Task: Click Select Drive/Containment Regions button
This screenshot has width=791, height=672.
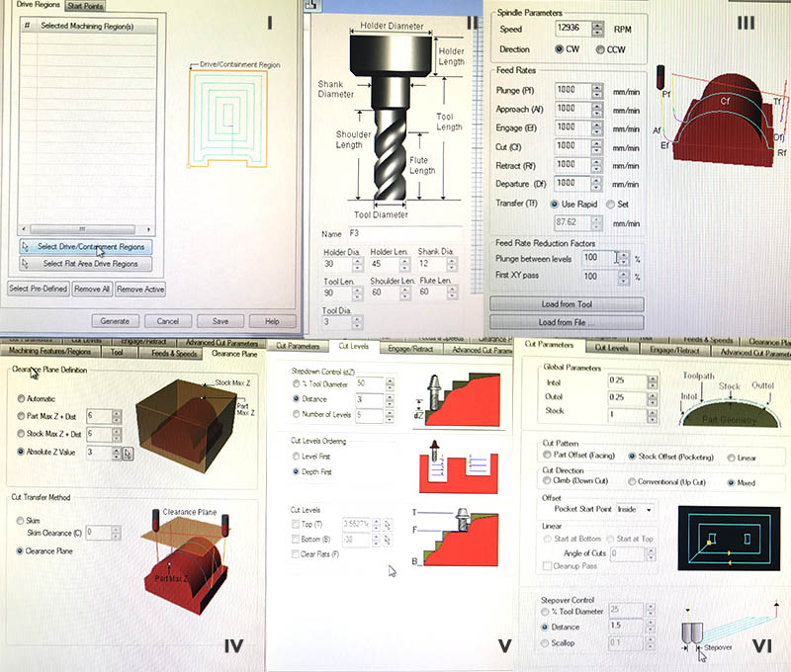Action: point(86,246)
